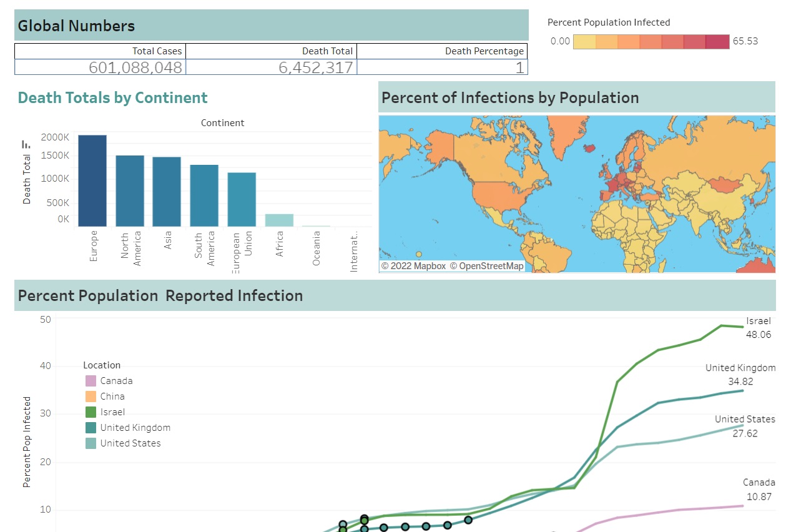Click the Total Cases value 601,088,048
Viewport: 786px width, 532px height.
(135, 67)
